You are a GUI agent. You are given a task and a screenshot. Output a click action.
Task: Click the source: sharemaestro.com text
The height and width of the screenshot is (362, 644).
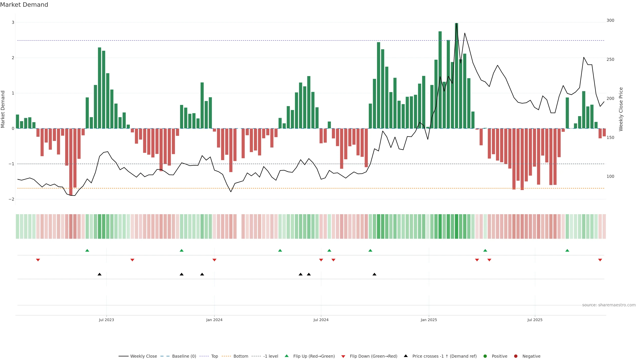609,305
